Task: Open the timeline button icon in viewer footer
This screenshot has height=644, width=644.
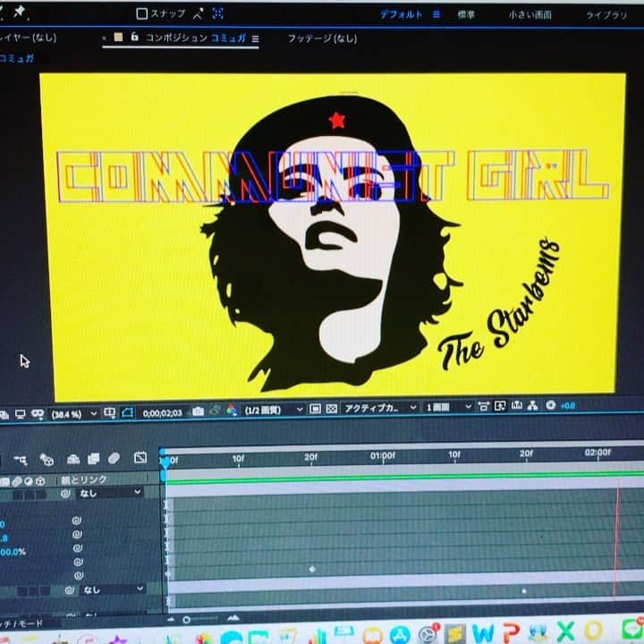Action: click(x=516, y=406)
